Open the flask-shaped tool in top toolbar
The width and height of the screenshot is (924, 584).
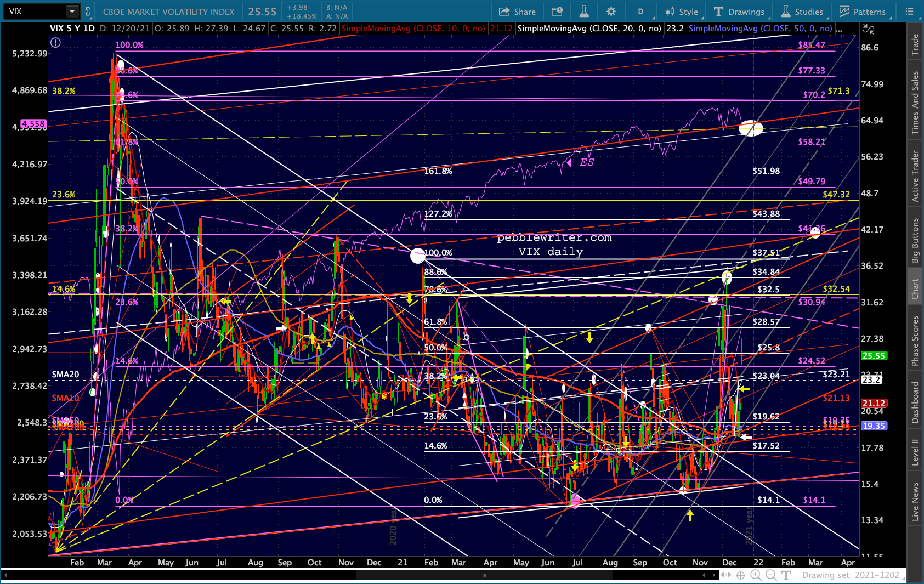[583, 12]
